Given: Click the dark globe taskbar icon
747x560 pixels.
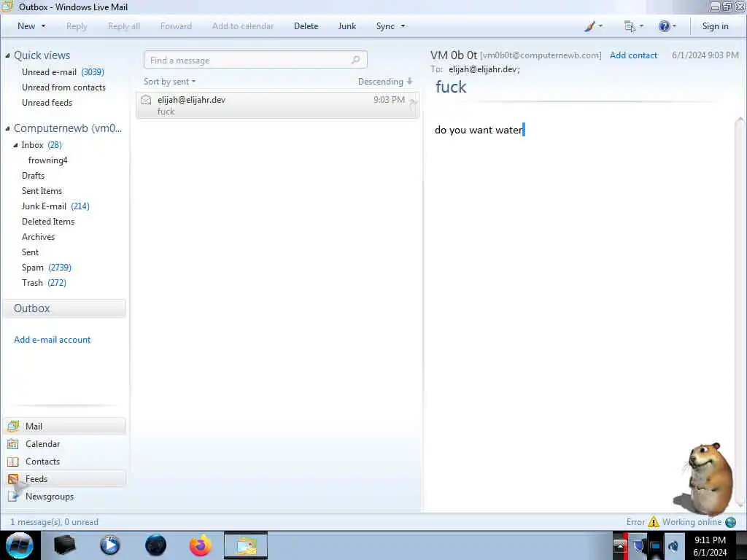Looking at the screenshot, I should click(155, 545).
